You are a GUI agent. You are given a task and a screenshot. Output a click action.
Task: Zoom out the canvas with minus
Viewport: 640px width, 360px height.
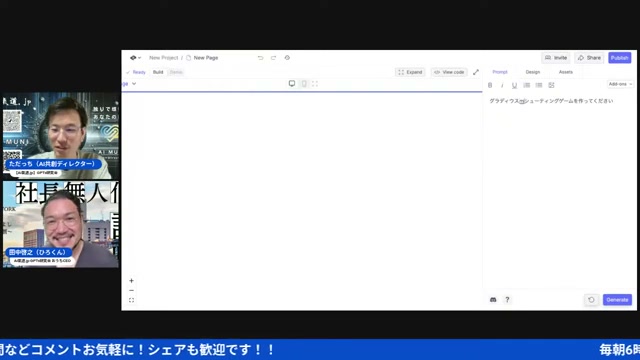[131, 291]
